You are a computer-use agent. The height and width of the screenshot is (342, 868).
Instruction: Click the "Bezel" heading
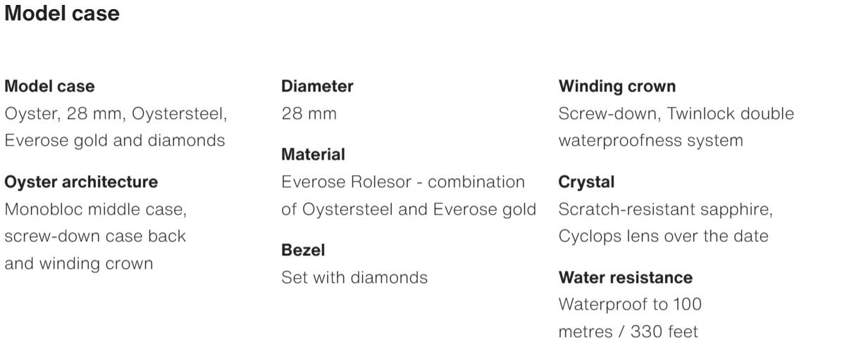click(303, 250)
